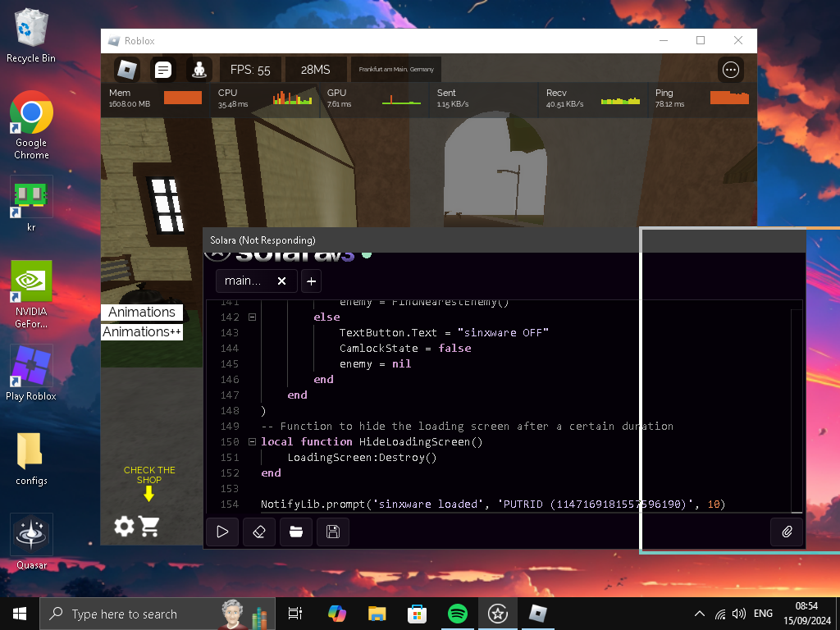Click the Frankfurt am Main, Germany label

pyautogui.click(x=396, y=70)
